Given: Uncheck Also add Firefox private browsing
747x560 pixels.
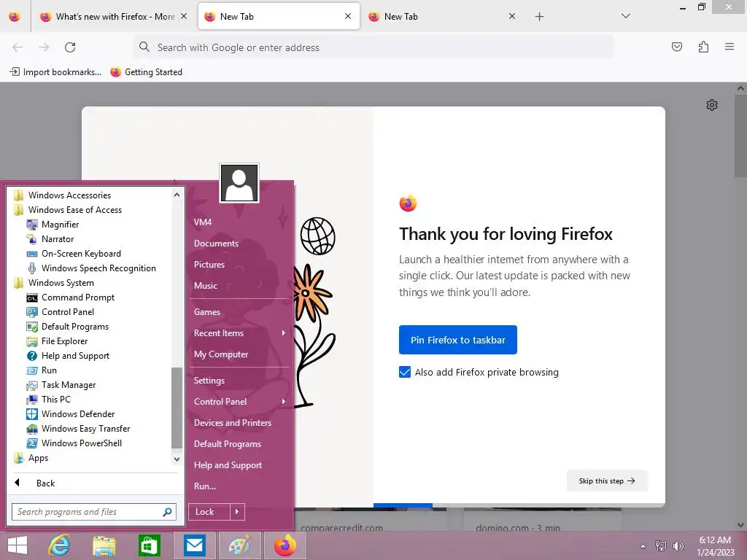Looking at the screenshot, I should click(x=404, y=372).
